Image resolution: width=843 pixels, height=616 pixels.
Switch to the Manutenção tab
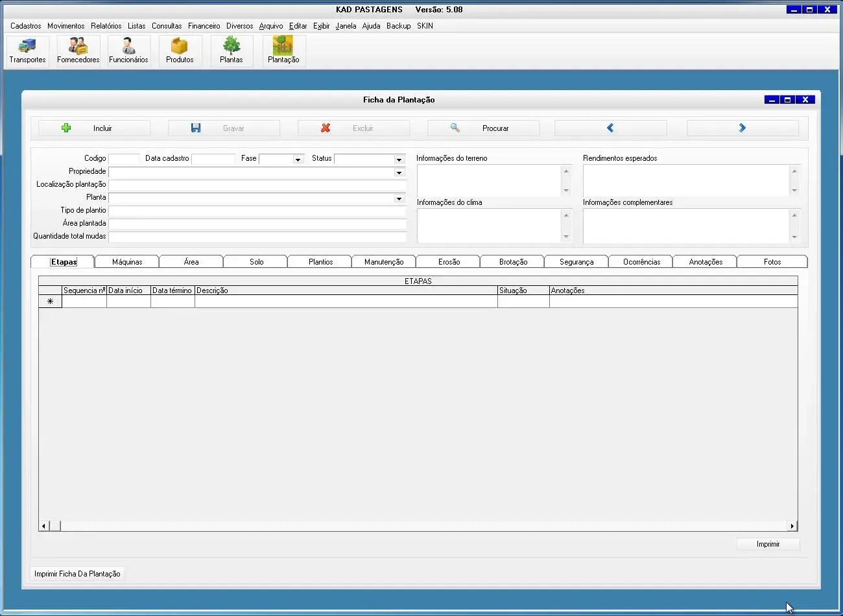pyautogui.click(x=384, y=262)
